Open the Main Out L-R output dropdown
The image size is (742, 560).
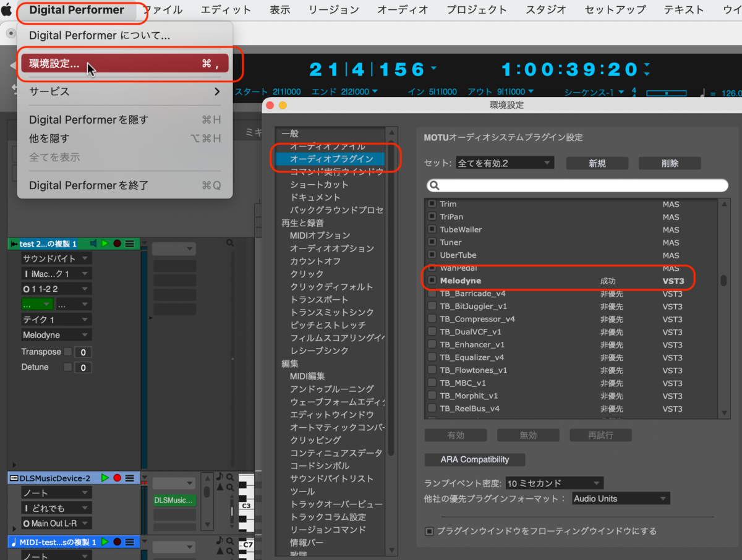(x=56, y=524)
